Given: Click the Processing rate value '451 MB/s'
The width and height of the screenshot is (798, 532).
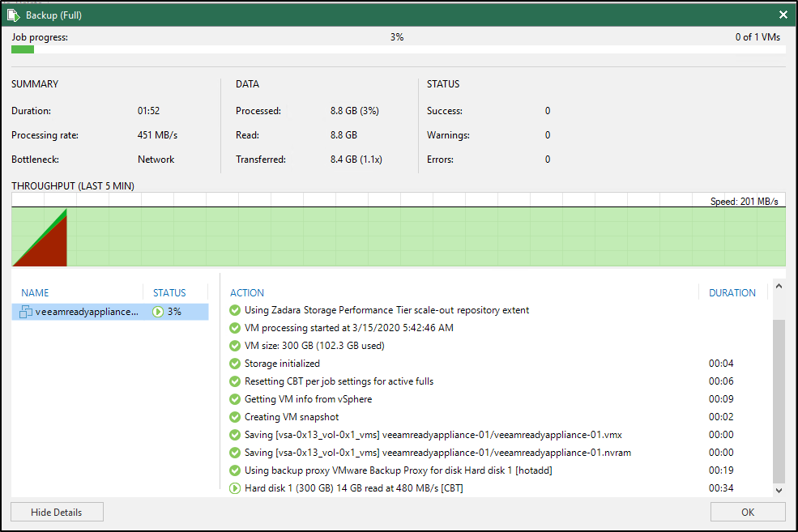Looking at the screenshot, I should [x=157, y=135].
